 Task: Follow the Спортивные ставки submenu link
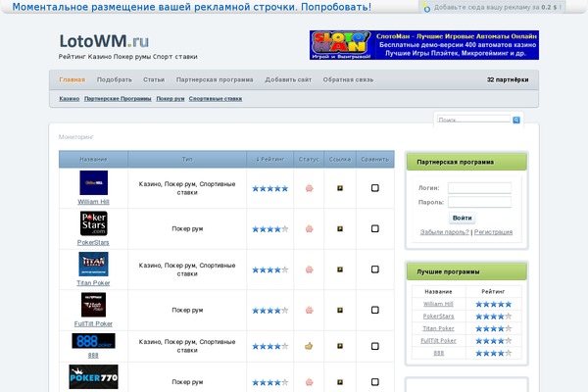(216, 99)
